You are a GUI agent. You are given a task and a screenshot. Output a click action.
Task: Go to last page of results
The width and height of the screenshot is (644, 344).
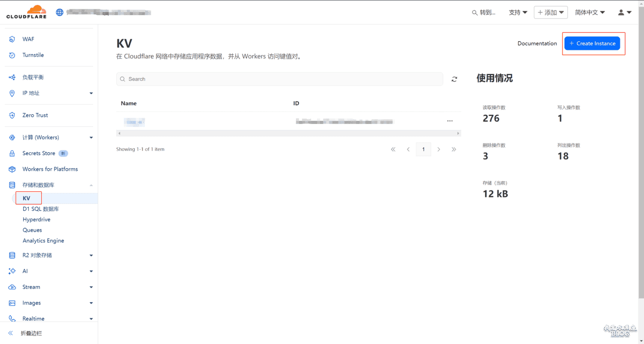tap(454, 150)
